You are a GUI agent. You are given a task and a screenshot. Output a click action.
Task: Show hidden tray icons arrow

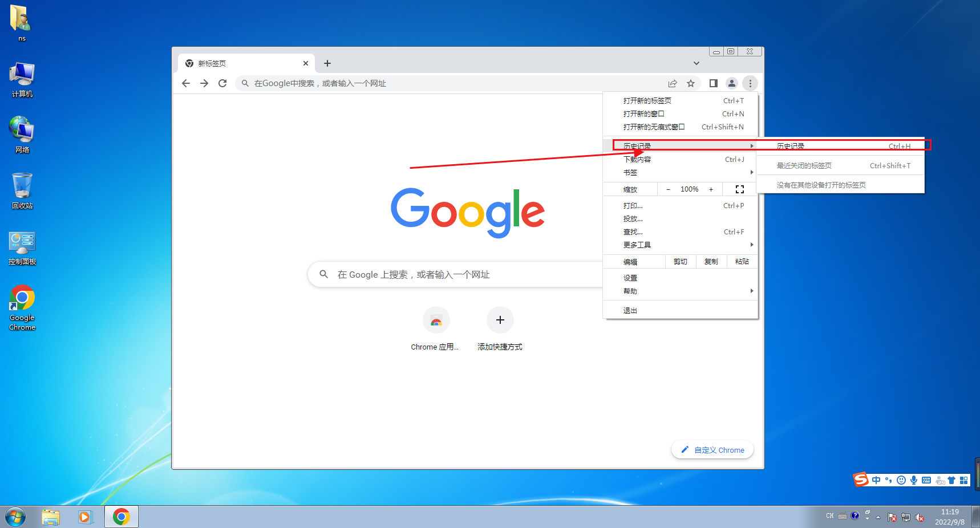tap(878, 517)
